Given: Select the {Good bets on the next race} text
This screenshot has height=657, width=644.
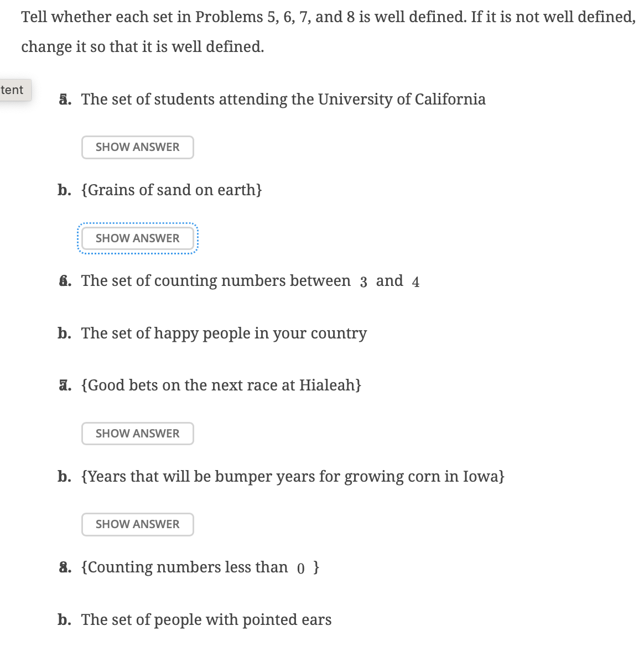Looking at the screenshot, I should [221, 385].
